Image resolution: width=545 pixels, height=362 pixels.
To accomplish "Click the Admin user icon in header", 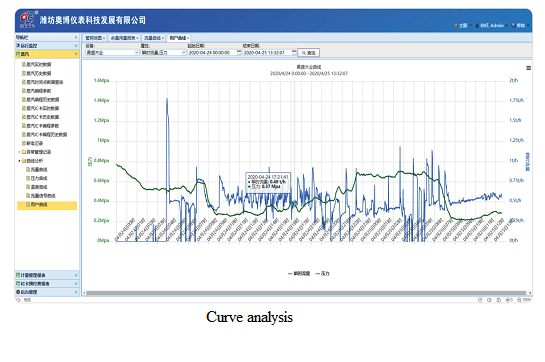I will pos(477,25).
